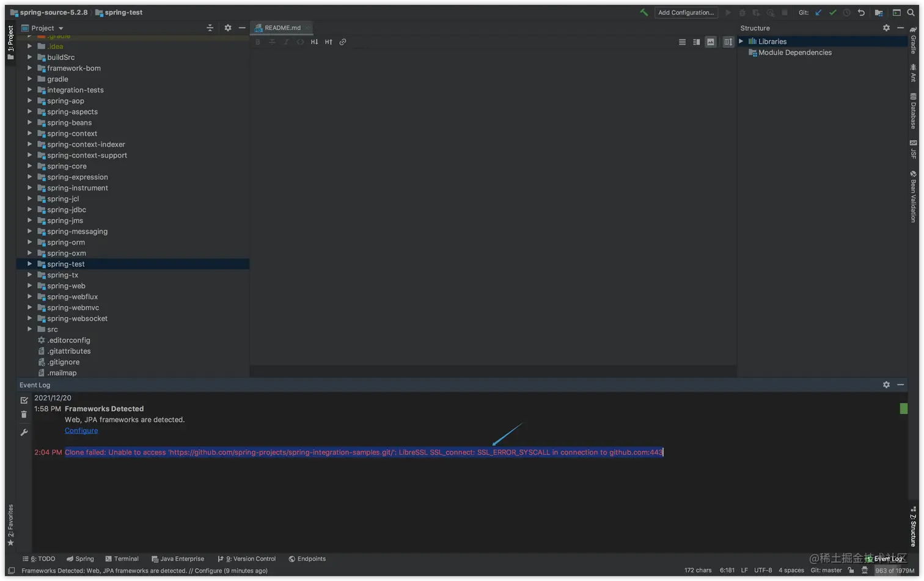Click the Run Anything toolbar icon
The height and width of the screenshot is (581, 924).
(897, 12)
